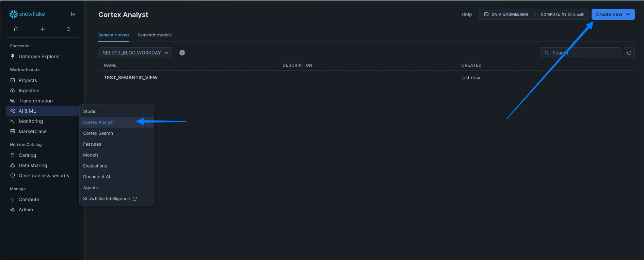Click the plus create icon in sidebar
644x260 pixels.
tap(43, 29)
